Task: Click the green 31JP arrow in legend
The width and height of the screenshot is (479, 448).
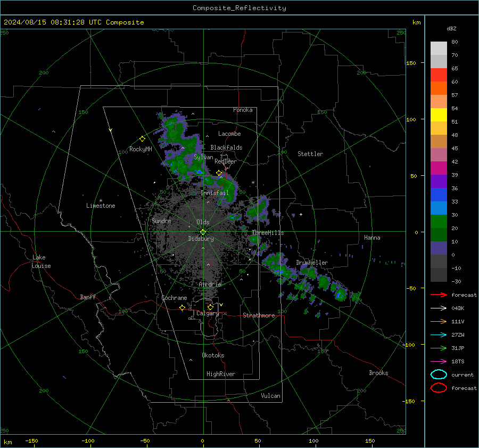Action: [439, 348]
